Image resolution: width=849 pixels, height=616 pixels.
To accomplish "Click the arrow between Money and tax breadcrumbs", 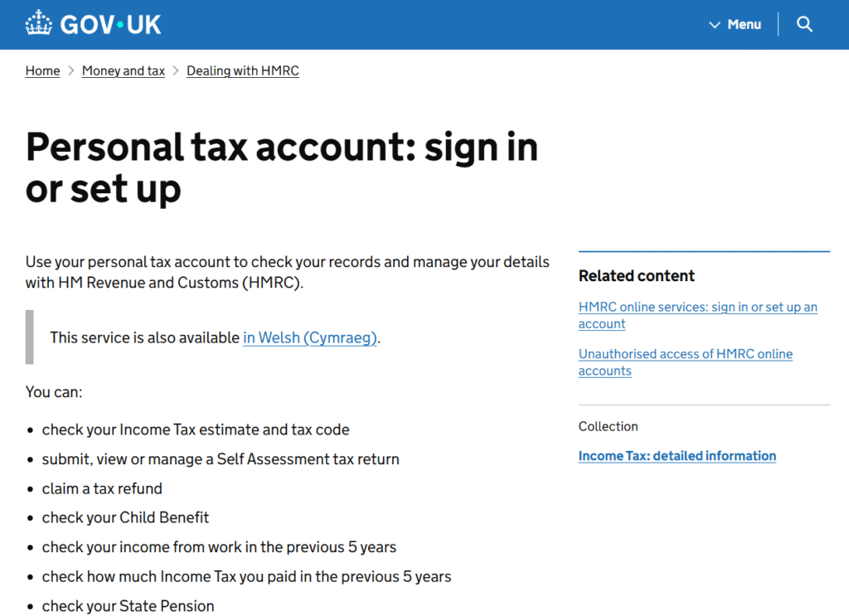I will coord(175,71).
